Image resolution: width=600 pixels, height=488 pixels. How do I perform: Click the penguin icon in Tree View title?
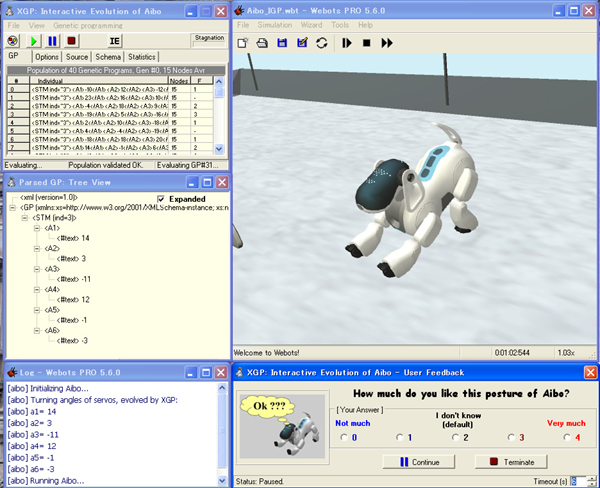pyautogui.click(x=11, y=182)
